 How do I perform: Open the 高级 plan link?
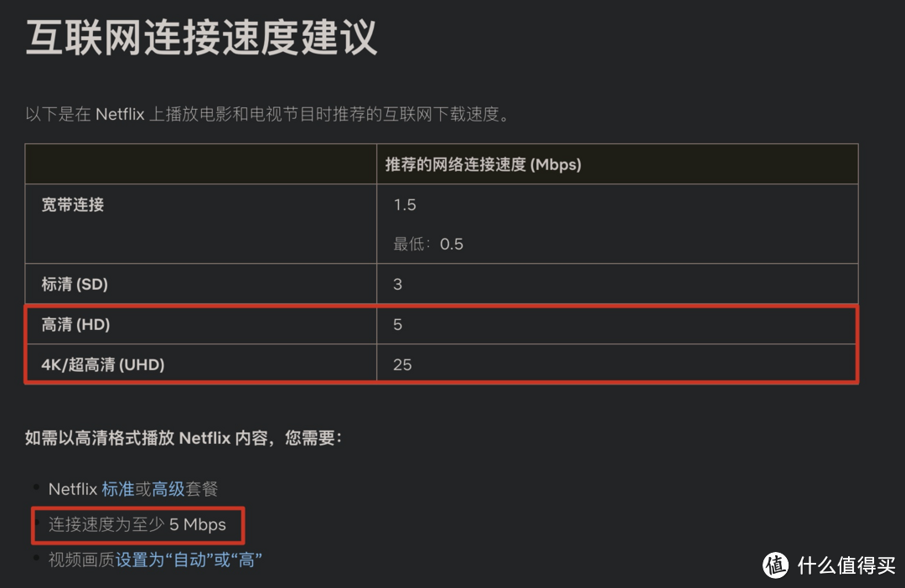tap(168, 489)
